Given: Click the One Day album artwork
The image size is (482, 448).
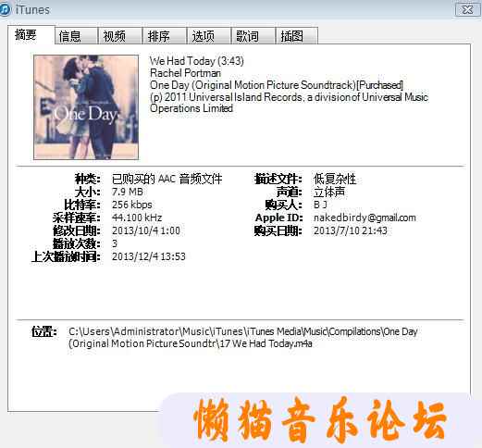Looking at the screenshot, I should 86,107.
